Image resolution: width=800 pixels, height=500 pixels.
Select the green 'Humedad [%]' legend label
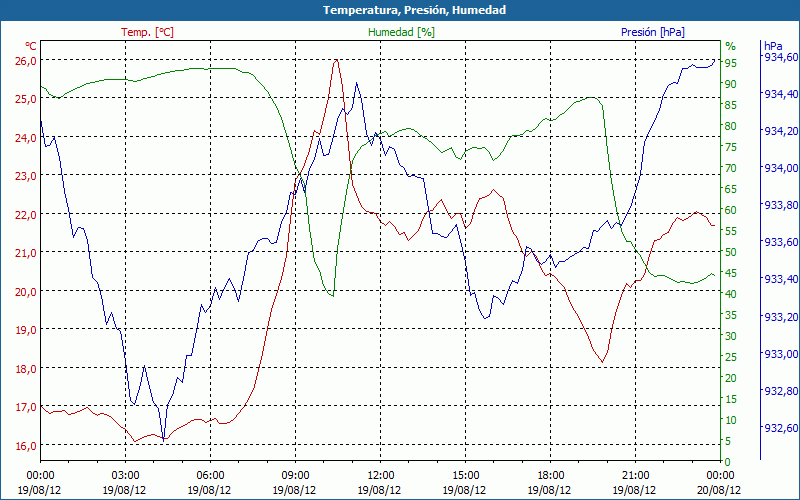(402, 32)
